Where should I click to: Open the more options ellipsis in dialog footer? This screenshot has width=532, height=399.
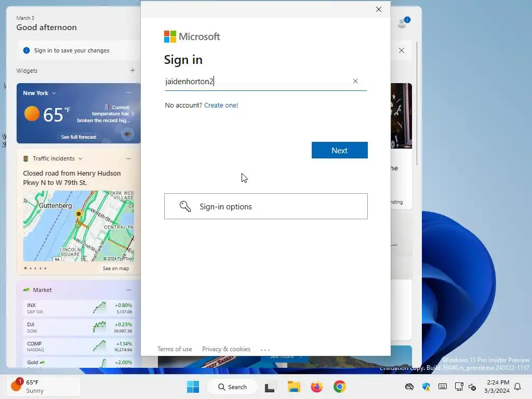pyautogui.click(x=265, y=350)
